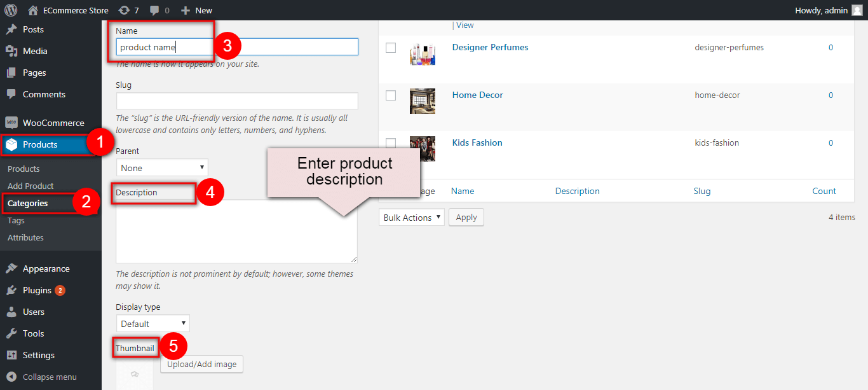Screen dimensions: 868x390
Task: Open the Attributes submenu item
Action: [25, 237]
